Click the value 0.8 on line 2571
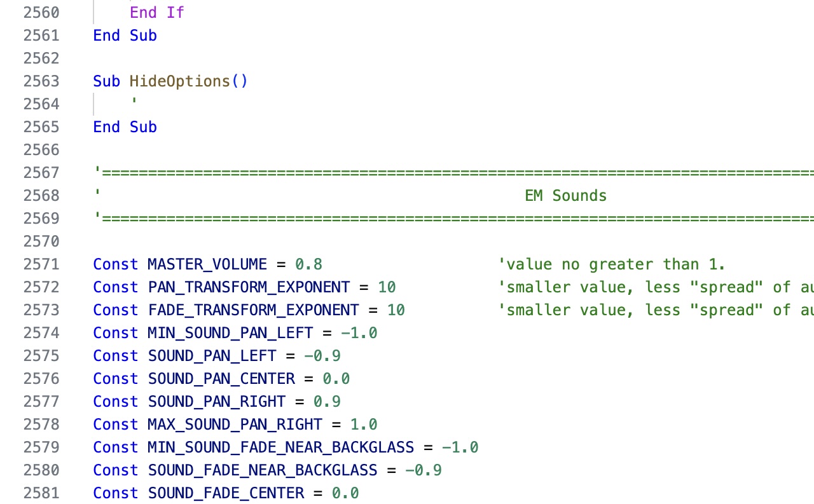The height and width of the screenshot is (504, 814). pyautogui.click(x=308, y=264)
